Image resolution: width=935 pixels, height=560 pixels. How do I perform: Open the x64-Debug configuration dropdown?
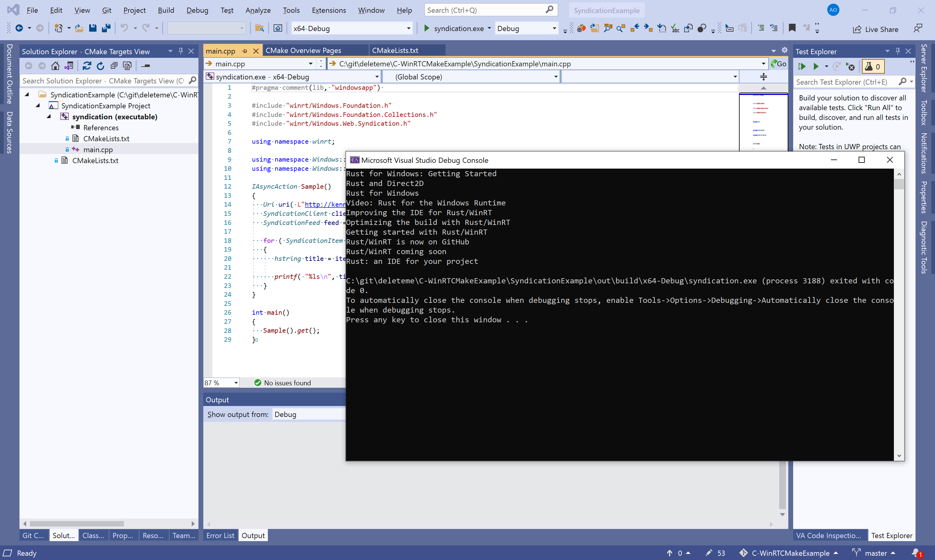click(x=408, y=28)
